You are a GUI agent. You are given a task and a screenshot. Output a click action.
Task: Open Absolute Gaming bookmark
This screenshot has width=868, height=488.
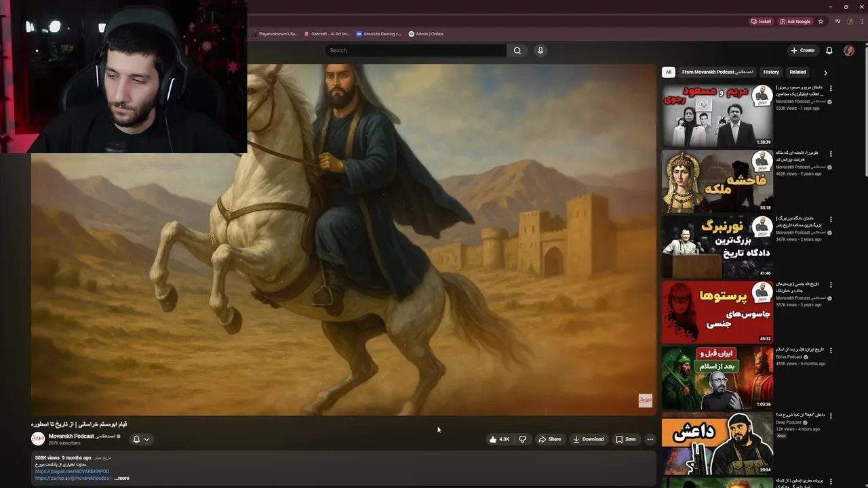pos(379,34)
